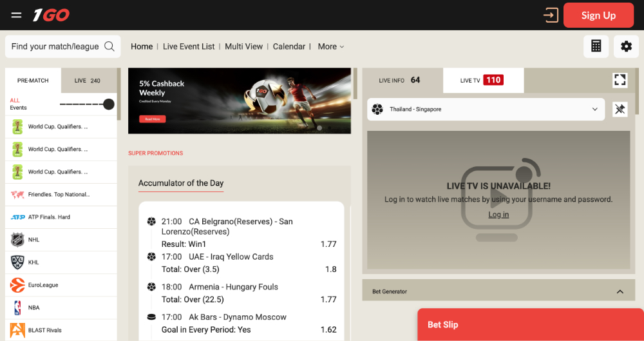Click the Sign Up button

tap(598, 15)
